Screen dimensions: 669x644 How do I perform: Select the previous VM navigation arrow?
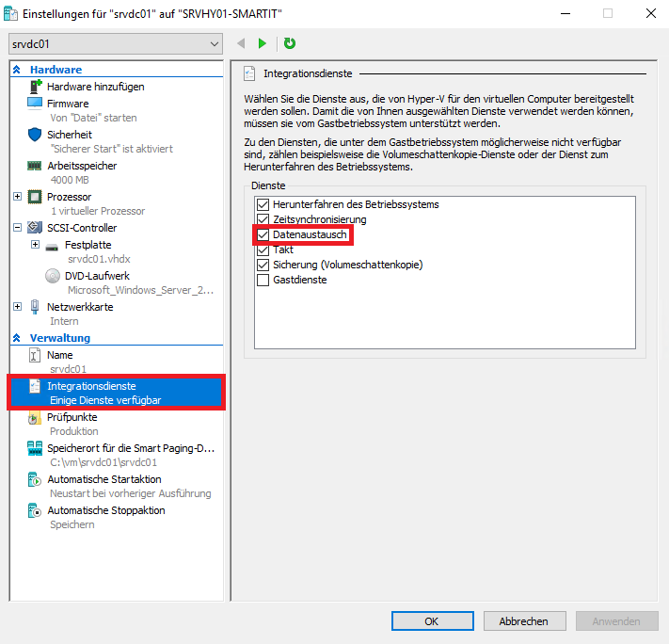241,43
